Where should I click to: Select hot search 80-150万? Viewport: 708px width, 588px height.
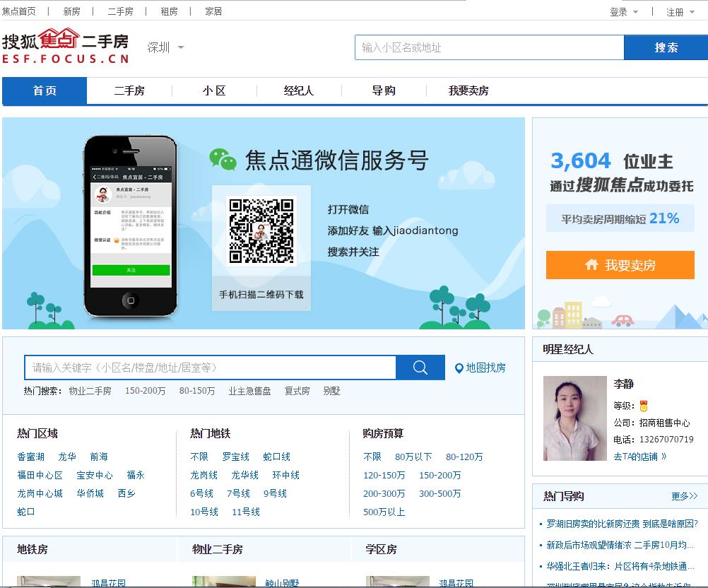197,391
